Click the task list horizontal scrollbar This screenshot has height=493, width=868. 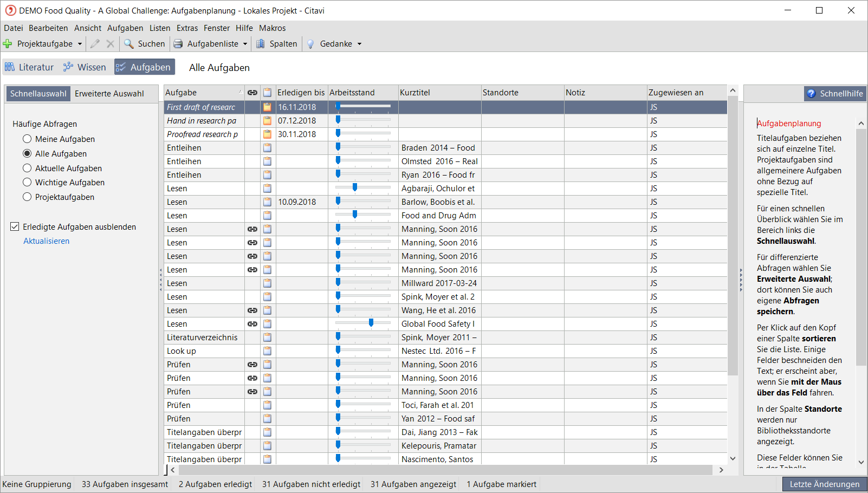pos(446,470)
